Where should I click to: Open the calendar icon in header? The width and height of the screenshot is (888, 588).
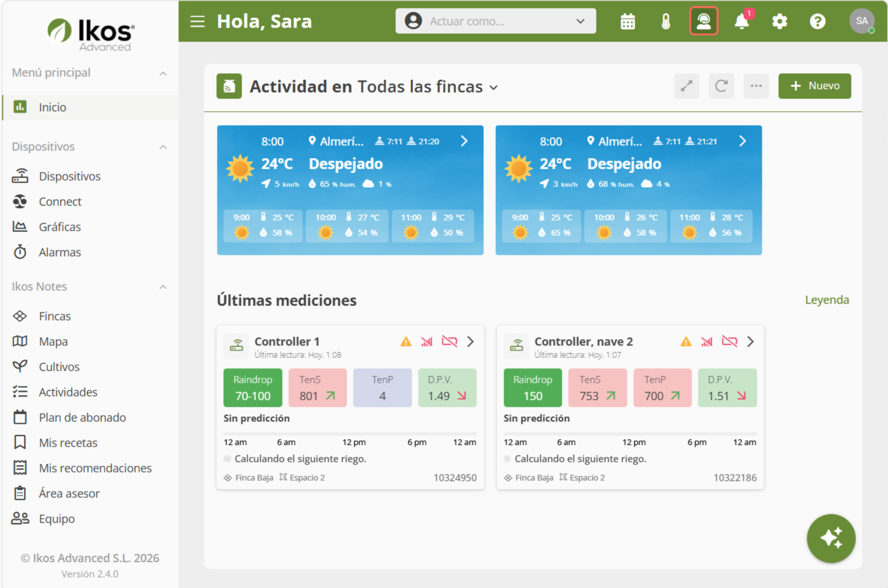pyautogui.click(x=628, y=22)
